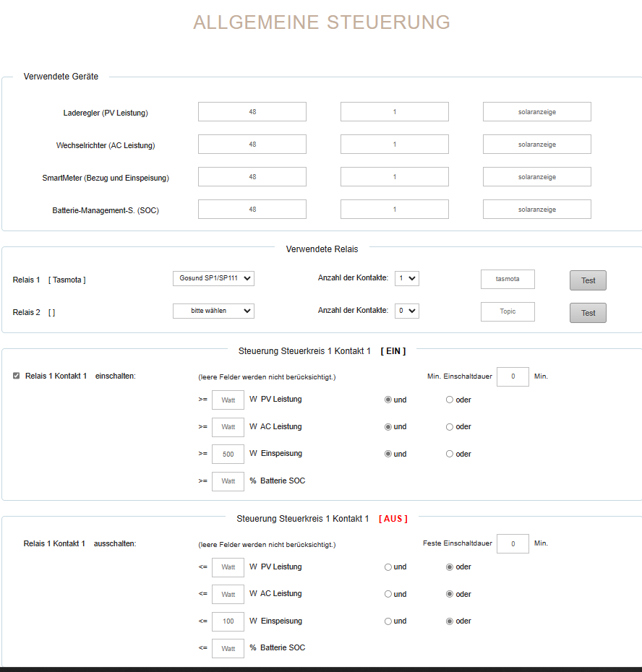Expand Anzahl der Kontakte dropdown for Relais 2
The image size is (642, 672).
coord(408,311)
